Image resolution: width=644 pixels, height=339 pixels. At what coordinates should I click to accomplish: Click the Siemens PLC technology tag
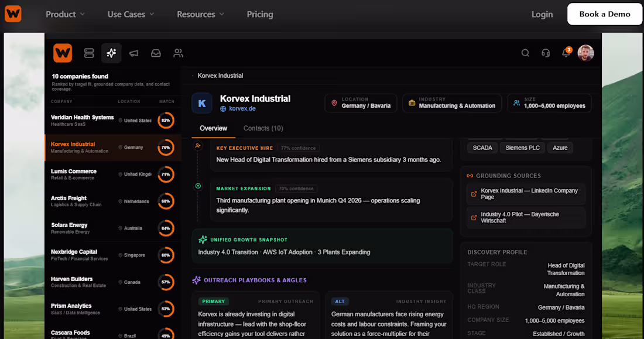522,148
